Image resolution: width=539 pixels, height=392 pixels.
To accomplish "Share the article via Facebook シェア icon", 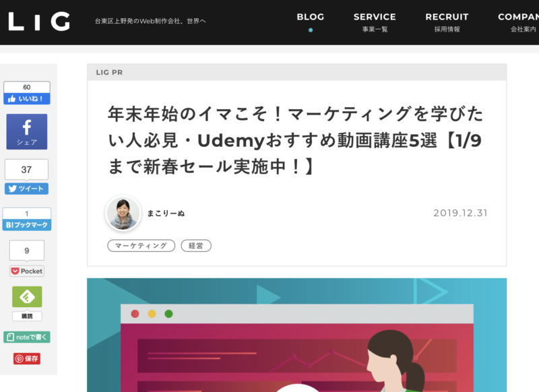I will 27,131.
